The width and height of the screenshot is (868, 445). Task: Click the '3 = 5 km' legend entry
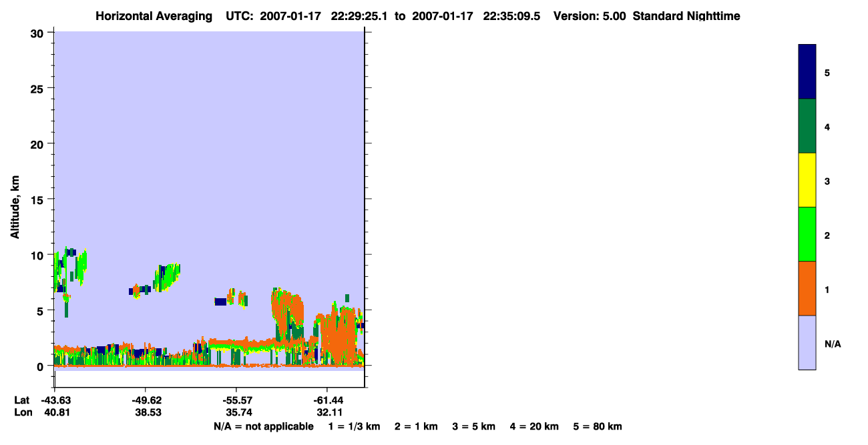click(474, 426)
